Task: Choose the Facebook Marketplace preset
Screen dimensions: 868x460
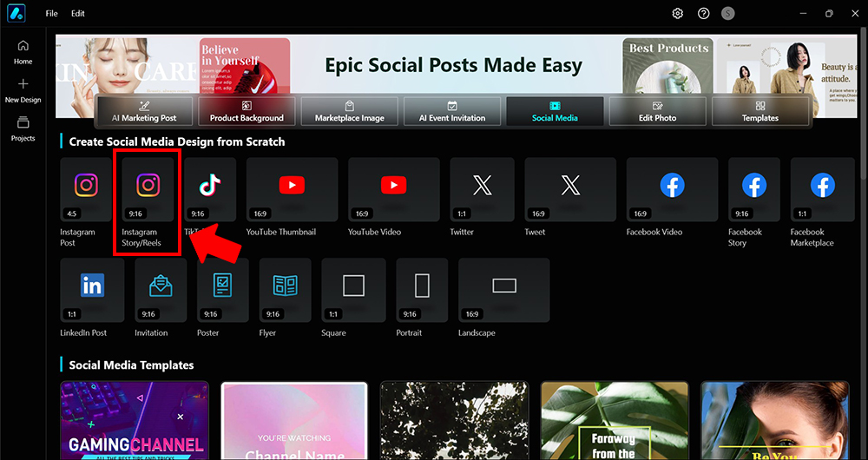Action: 823,189
